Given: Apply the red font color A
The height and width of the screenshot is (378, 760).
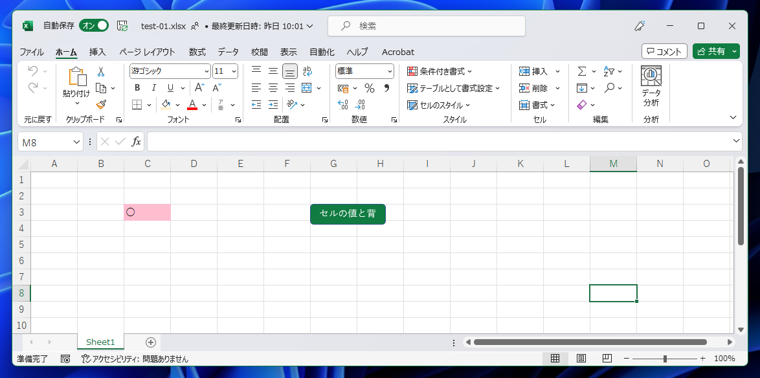Looking at the screenshot, I should [x=192, y=104].
